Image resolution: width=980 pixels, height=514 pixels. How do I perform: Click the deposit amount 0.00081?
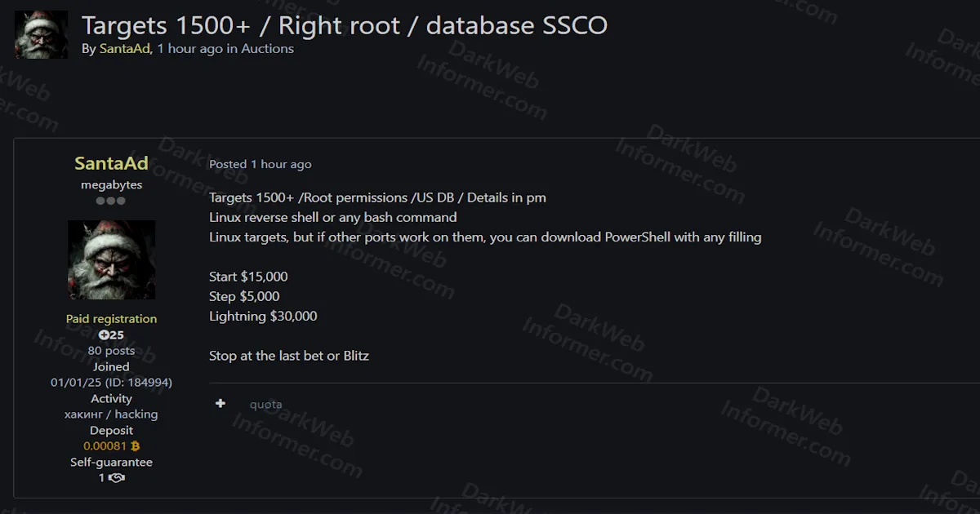click(x=105, y=446)
